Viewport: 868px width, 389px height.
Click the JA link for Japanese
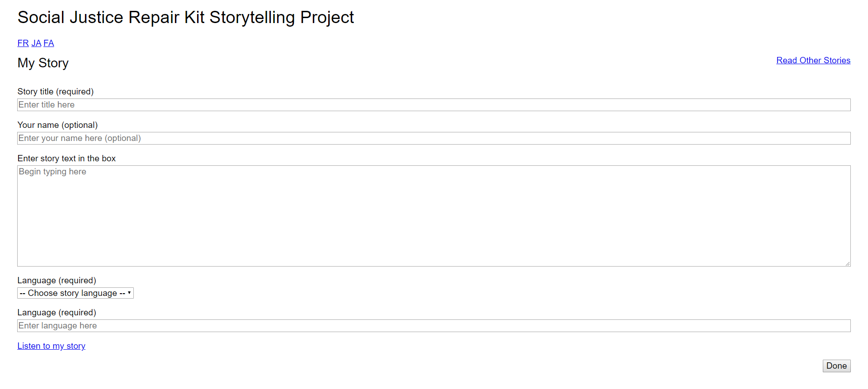(x=36, y=43)
